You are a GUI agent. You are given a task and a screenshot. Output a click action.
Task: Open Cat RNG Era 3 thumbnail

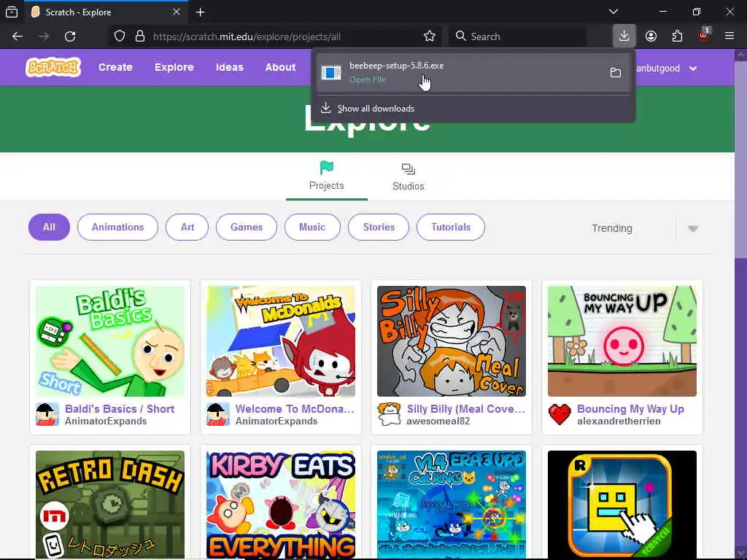tap(451, 504)
